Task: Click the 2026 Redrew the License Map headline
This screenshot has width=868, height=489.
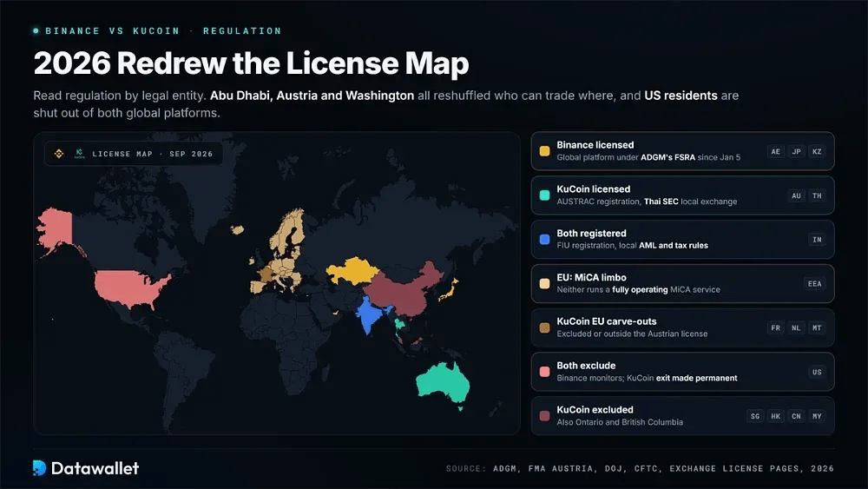Action: (251, 63)
